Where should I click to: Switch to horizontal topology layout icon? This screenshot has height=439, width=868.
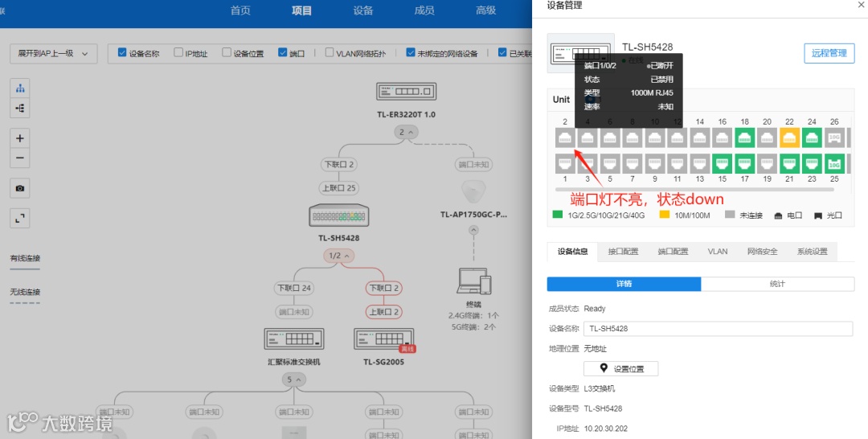(20, 108)
